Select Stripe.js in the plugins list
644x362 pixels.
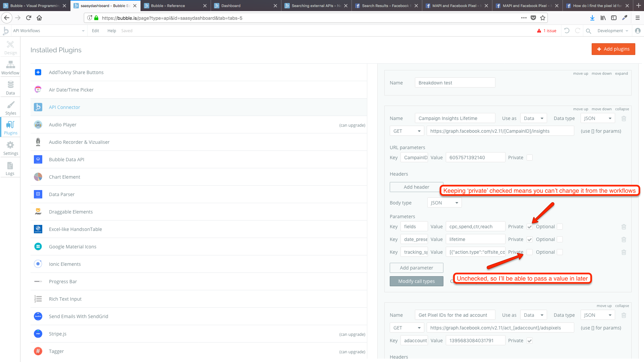pos(58,334)
